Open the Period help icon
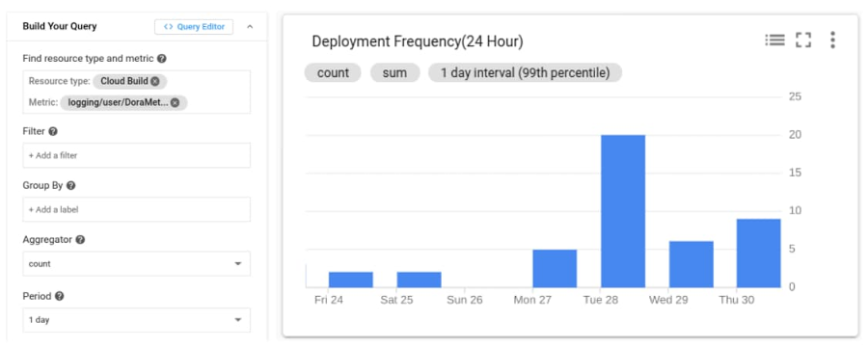 59,296
